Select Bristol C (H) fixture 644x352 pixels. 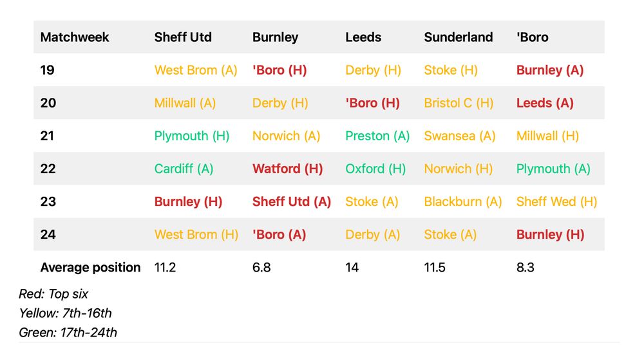tap(459, 103)
